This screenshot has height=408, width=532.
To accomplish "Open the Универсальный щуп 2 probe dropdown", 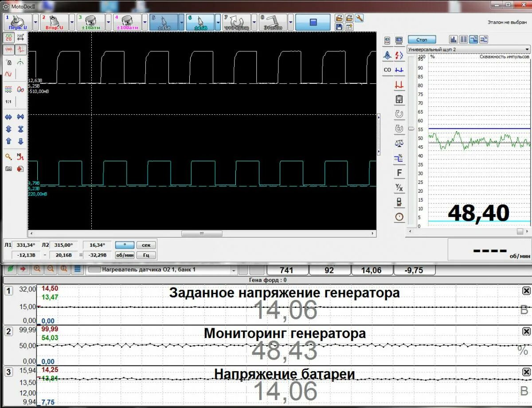I will click(468, 50).
